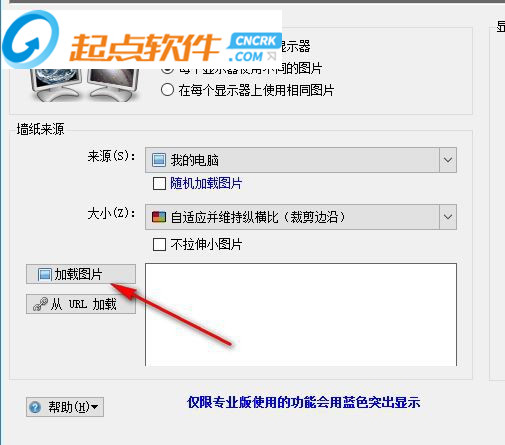505x445 pixels.
Task: Select 在每个显示器上使用相同图片 radio button
Action: [167, 90]
